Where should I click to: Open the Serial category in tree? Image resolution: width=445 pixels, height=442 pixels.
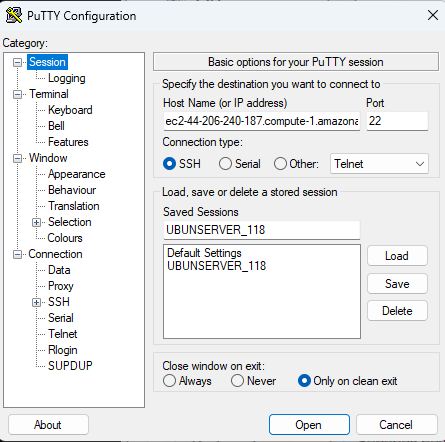(x=61, y=318)
